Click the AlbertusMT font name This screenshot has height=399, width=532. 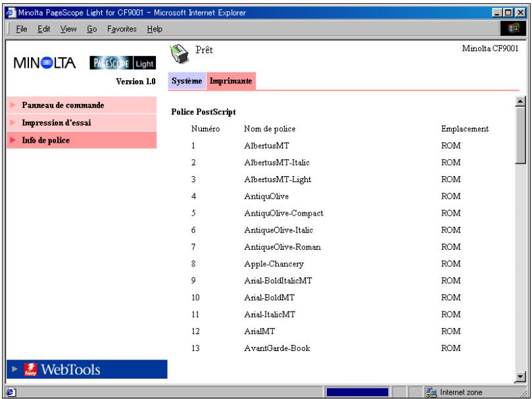tap(267, 145)
